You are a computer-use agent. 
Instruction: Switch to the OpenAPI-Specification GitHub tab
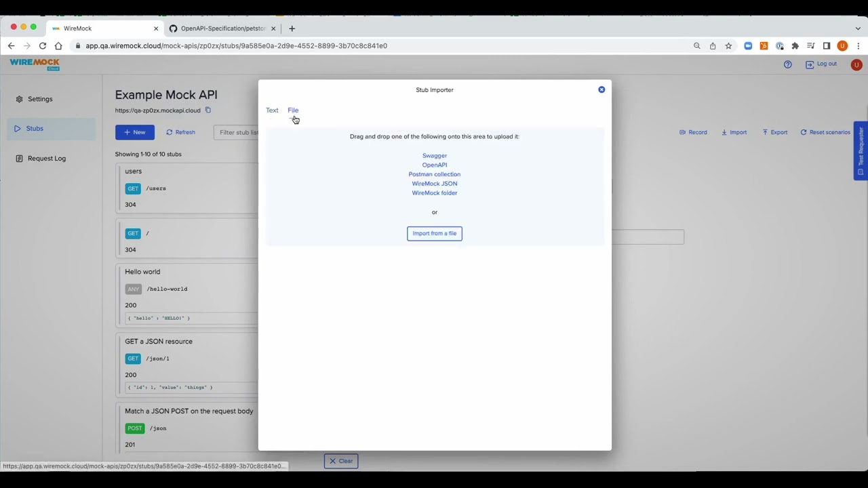[222, 28]
